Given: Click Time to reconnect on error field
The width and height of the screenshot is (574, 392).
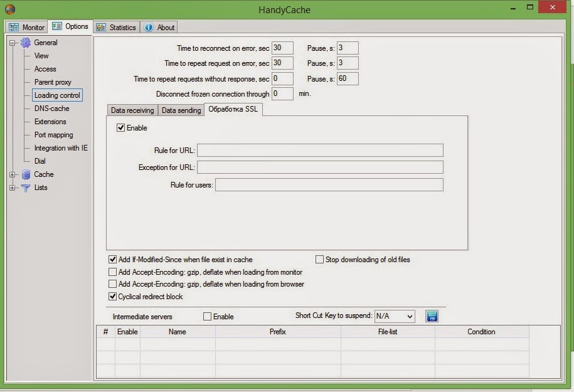Looking at the screenshot, I should [282, 48].
